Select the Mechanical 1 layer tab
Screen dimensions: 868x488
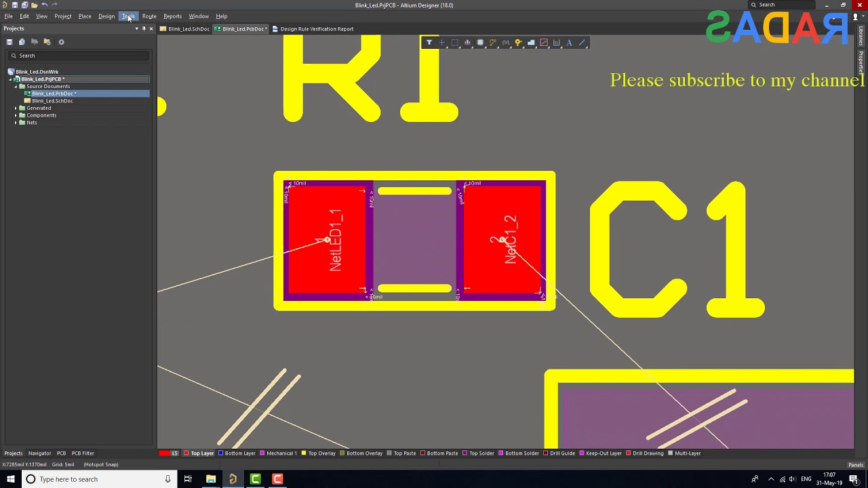[278, 453]
